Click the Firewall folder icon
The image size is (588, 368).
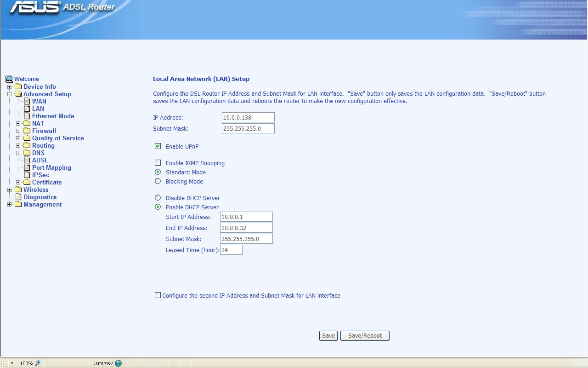click(x=27, y=131)
